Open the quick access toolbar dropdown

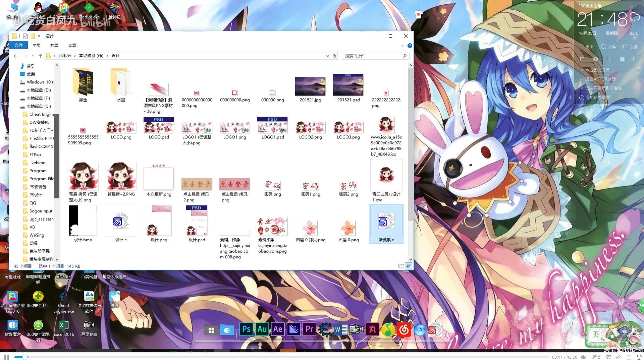click(39, 36)
